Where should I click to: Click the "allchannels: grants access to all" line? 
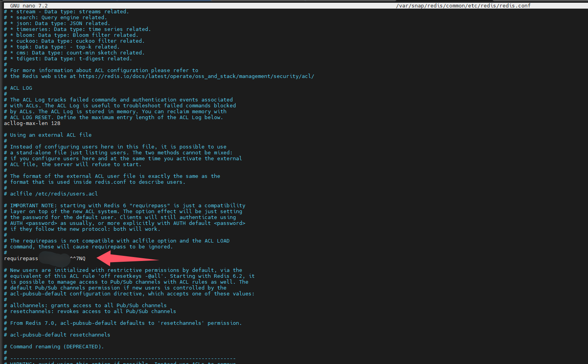pos(85,306)
